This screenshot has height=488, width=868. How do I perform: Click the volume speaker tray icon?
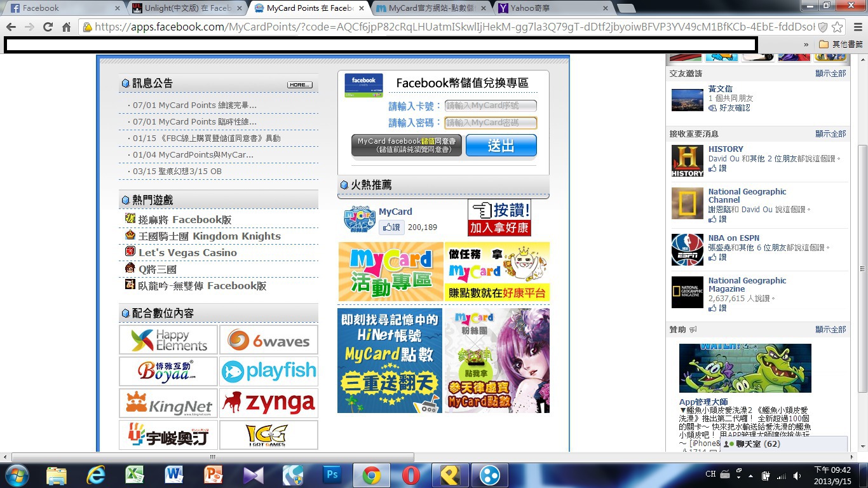point(797,475)
